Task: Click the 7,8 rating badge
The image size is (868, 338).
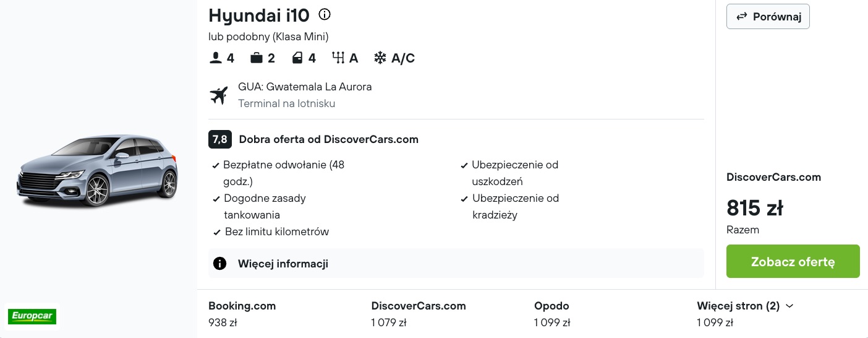Action: click(x=220, y=139)
